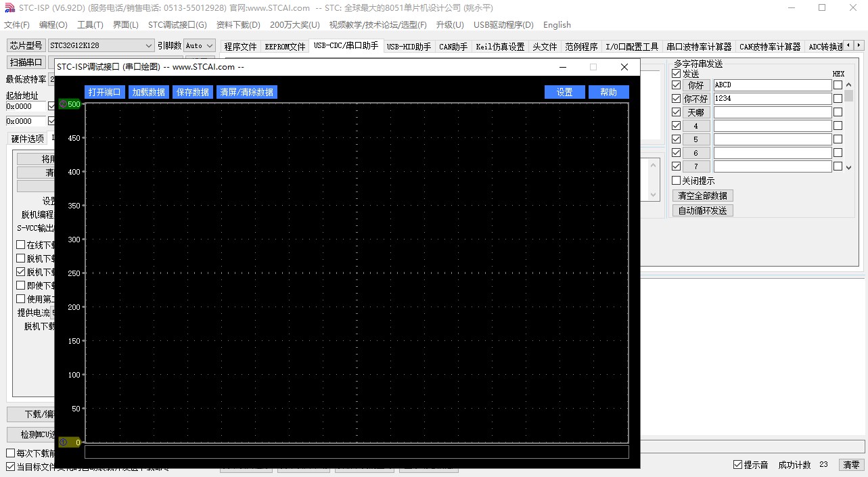
Task: Open 设置 in the plot window
Action: pyautogui.click(x=565, y=92)
